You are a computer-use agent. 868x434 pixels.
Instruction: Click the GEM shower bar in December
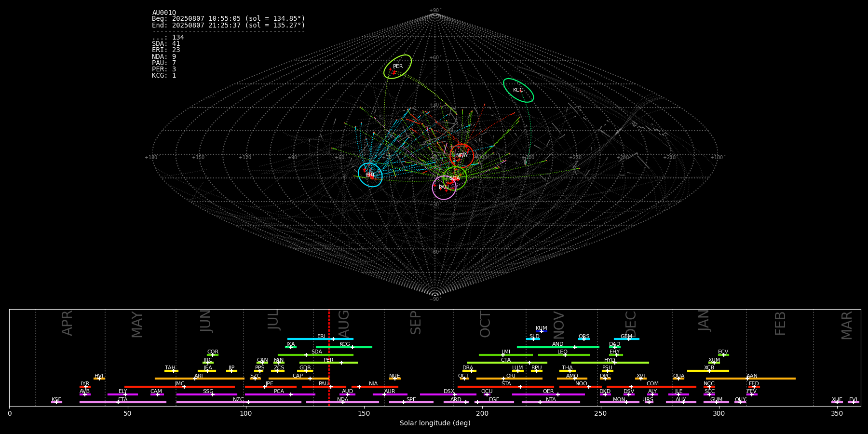[x=626, y=339]
